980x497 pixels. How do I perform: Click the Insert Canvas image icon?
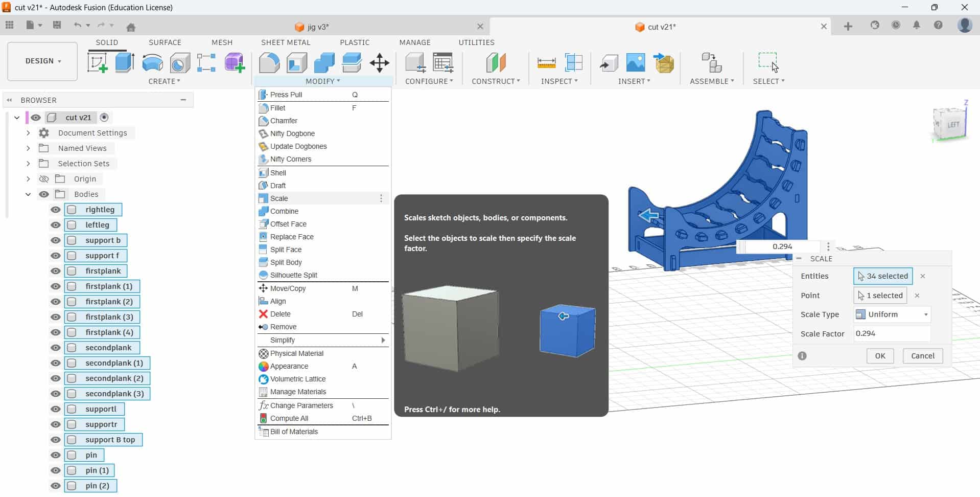(x=636, y=63)
